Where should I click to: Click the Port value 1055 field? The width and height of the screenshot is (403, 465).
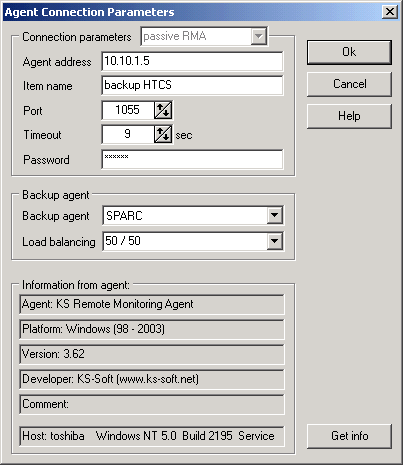128,110
